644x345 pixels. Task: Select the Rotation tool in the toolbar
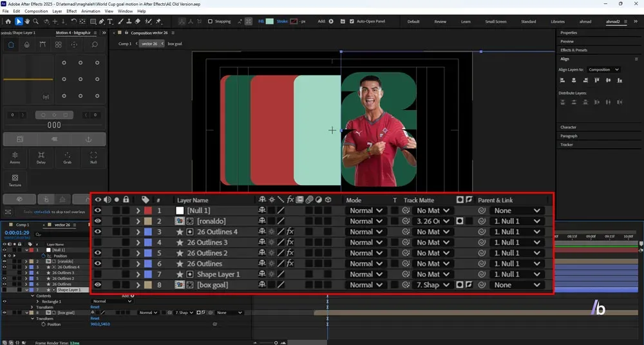[x=74, y=21]
